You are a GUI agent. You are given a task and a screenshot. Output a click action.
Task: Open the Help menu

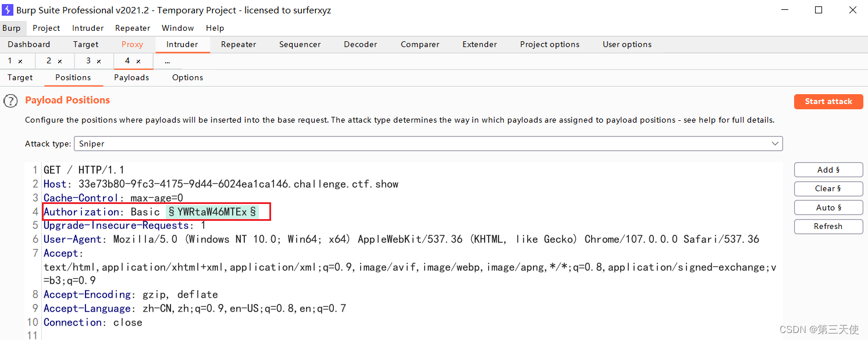pos(215,28)
